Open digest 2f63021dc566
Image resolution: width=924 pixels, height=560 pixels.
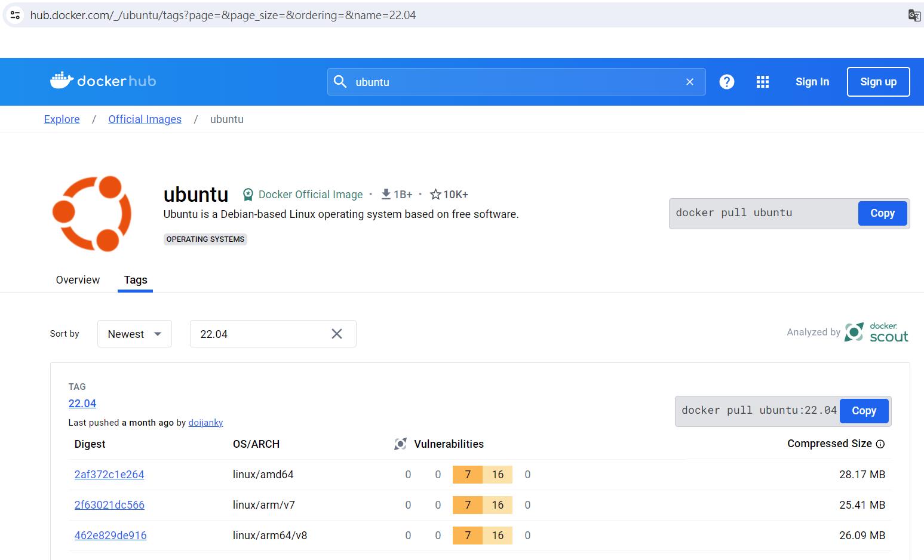pyautogui.click(x=109, y=505)
